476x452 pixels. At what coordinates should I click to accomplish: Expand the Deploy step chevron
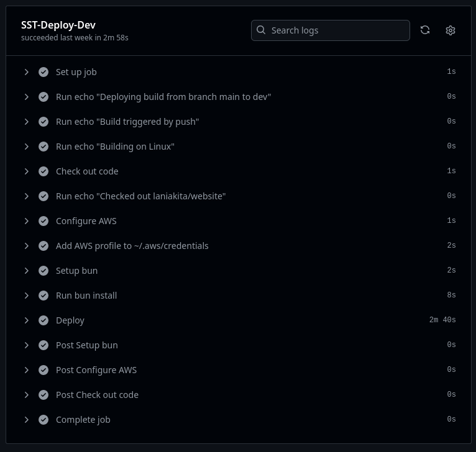[27, 320]
